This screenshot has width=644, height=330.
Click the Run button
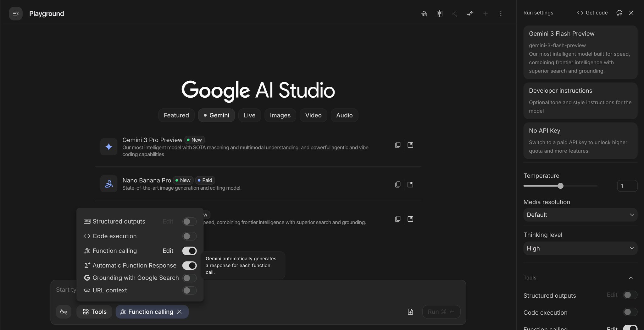tap(441, 312)
